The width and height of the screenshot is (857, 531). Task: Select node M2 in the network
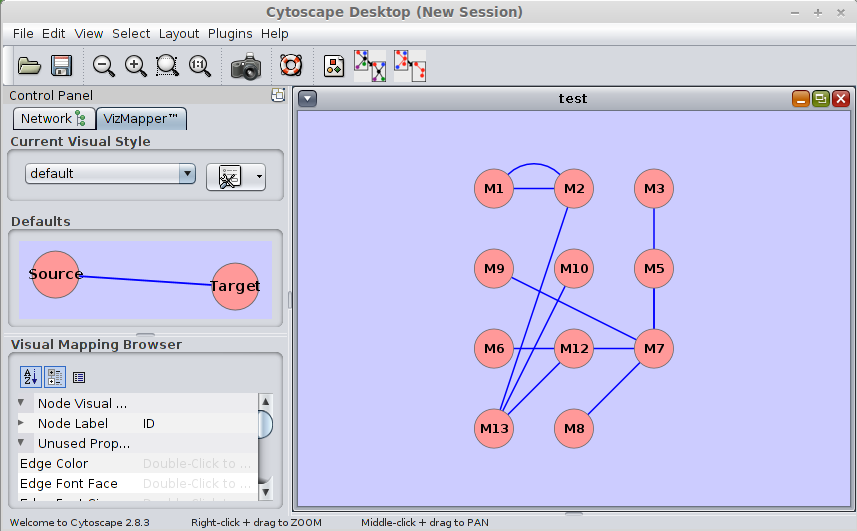[574, 188]
